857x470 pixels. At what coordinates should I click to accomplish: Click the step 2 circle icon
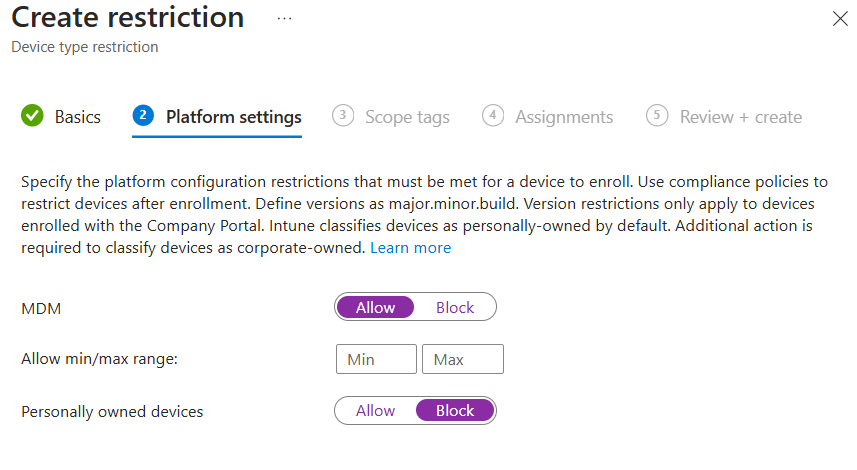tap(143, 116)
